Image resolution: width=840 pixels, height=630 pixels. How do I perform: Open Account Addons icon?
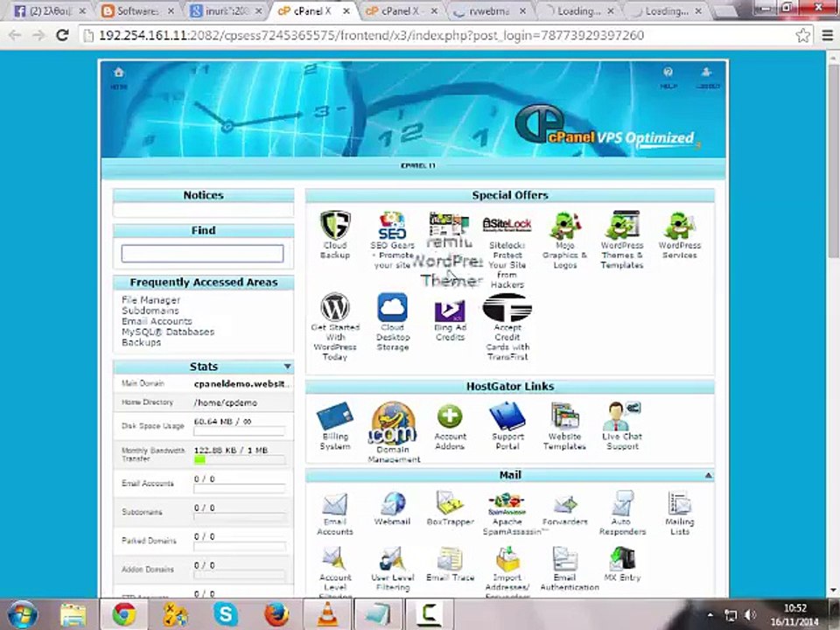click(450, 416)
